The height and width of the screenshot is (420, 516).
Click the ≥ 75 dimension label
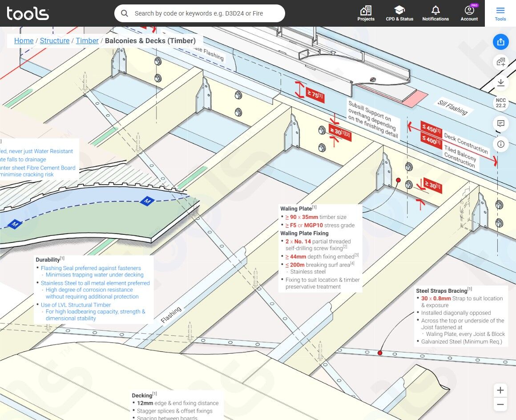[315, 95]
